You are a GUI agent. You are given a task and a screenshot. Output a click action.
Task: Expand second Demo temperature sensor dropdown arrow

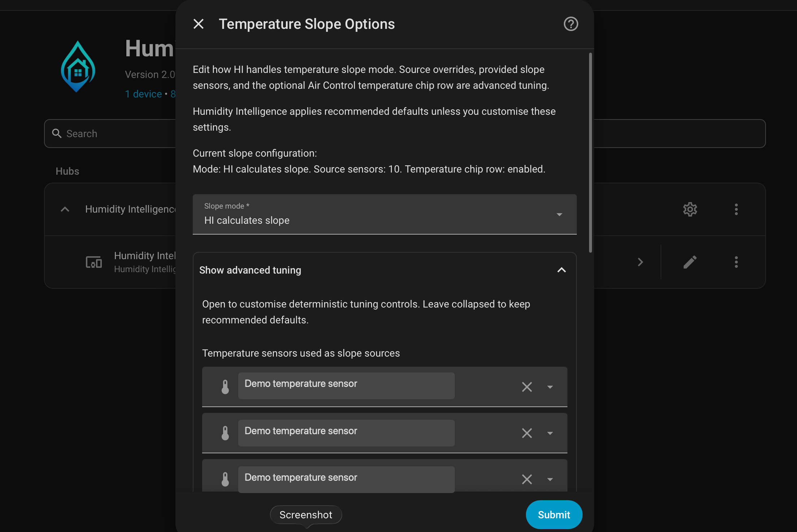(550, 433)
